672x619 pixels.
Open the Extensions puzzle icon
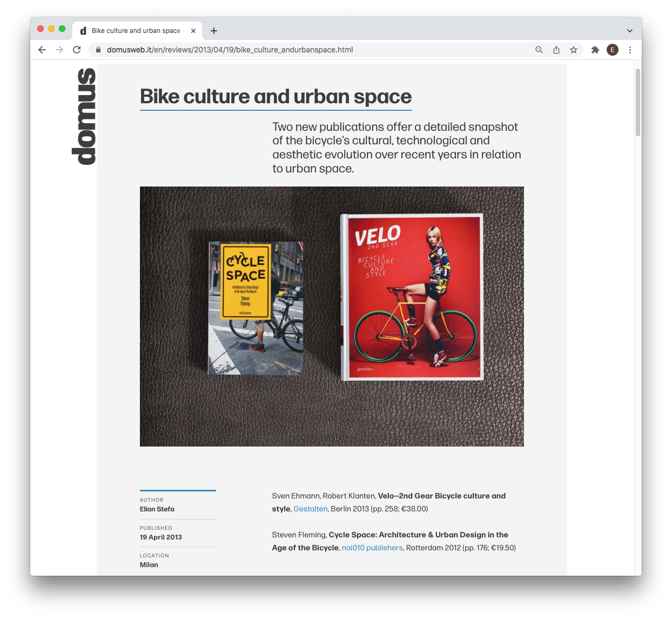(x=595, y=50)
